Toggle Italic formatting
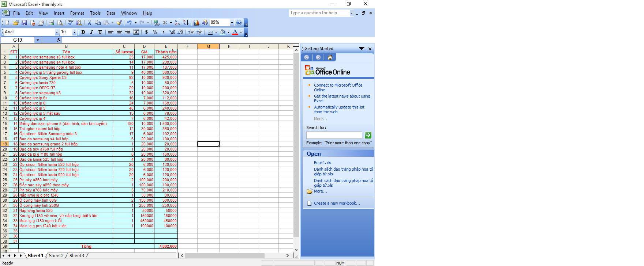Viewport: 644px width, 266px height. [x=91, y=32]
